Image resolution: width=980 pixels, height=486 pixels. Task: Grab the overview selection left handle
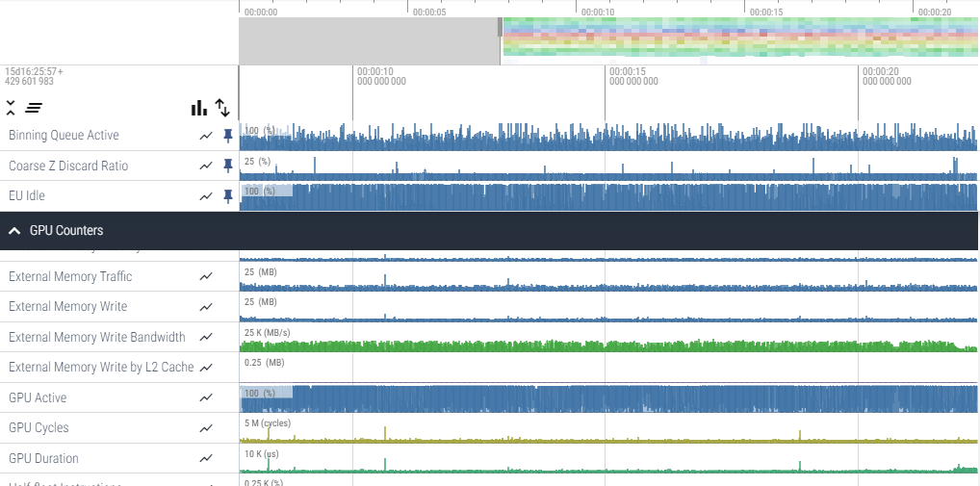[500, 28]
